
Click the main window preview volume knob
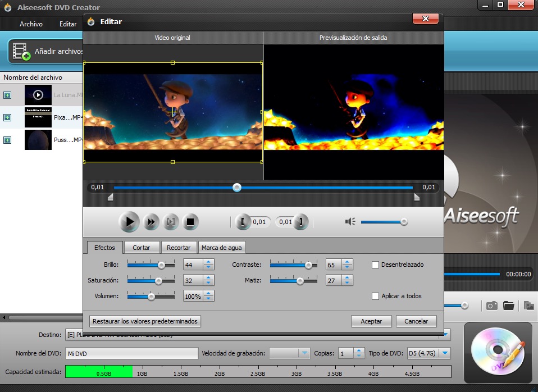[x=464, y=306]
